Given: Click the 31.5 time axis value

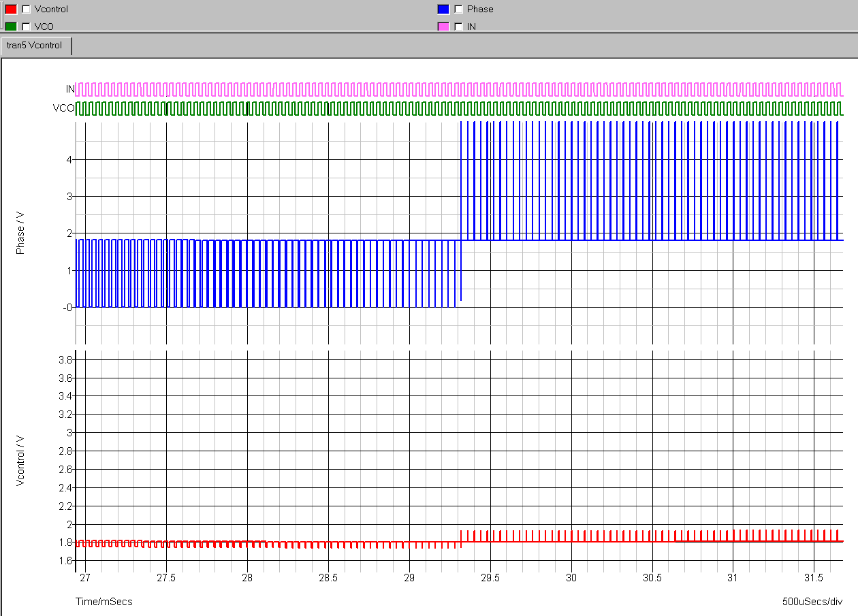Looking at the screenshot, I should (814, 577).
